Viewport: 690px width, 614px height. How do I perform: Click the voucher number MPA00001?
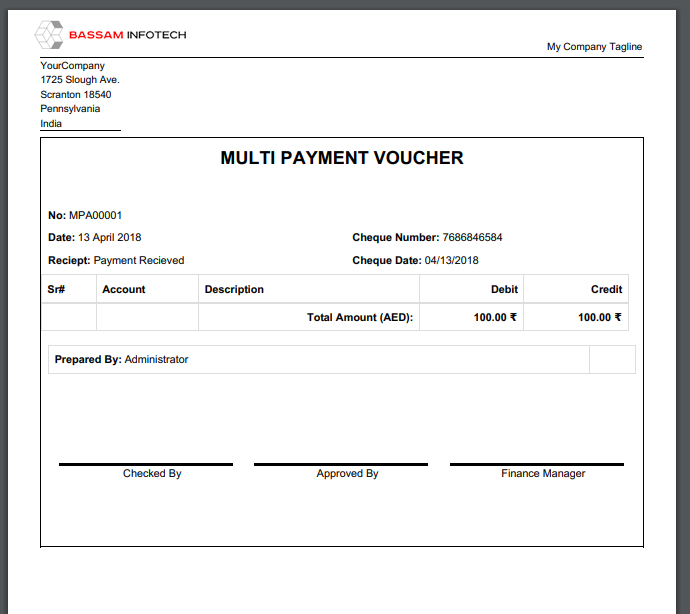pyautogui.click(x=95, y=215)
